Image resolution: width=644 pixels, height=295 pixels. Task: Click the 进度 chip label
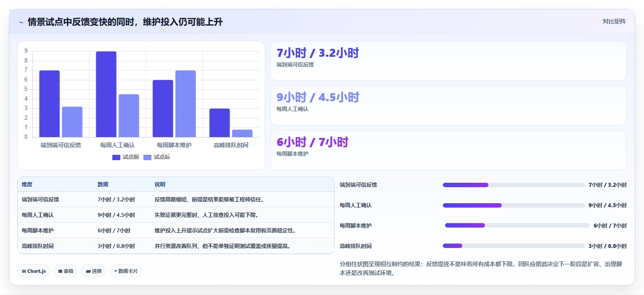[x=97, y=271]
